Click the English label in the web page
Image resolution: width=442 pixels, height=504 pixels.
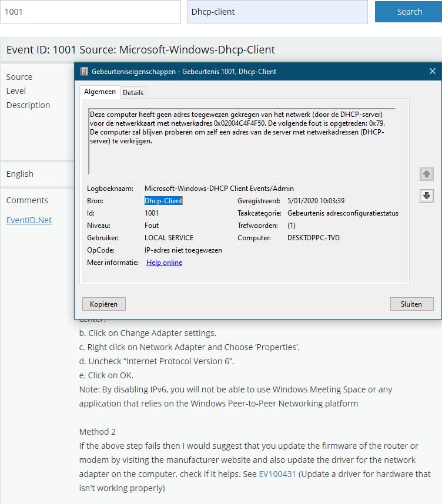click(19, 174)
